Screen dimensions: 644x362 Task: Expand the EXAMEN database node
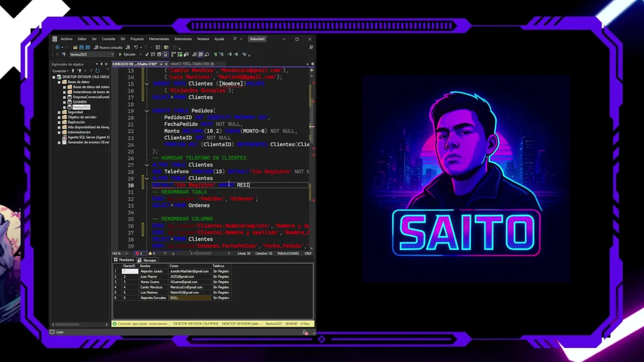(64, 102)
